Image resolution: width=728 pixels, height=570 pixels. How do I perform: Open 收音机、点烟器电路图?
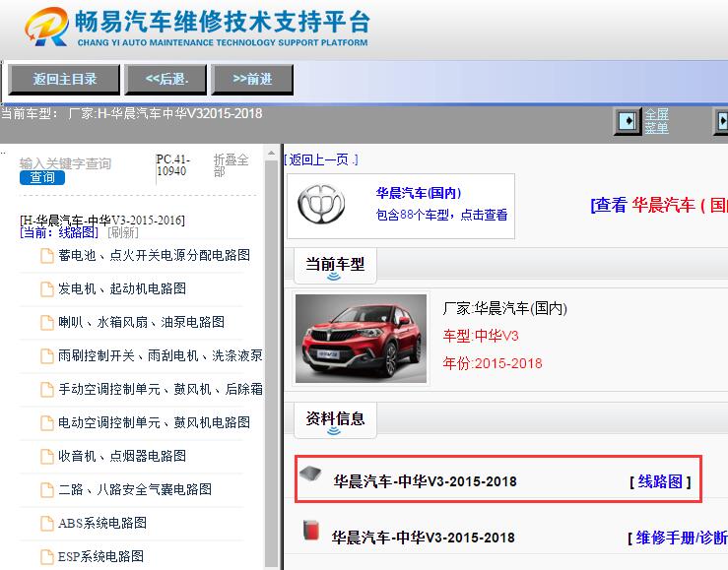point(122,456)
